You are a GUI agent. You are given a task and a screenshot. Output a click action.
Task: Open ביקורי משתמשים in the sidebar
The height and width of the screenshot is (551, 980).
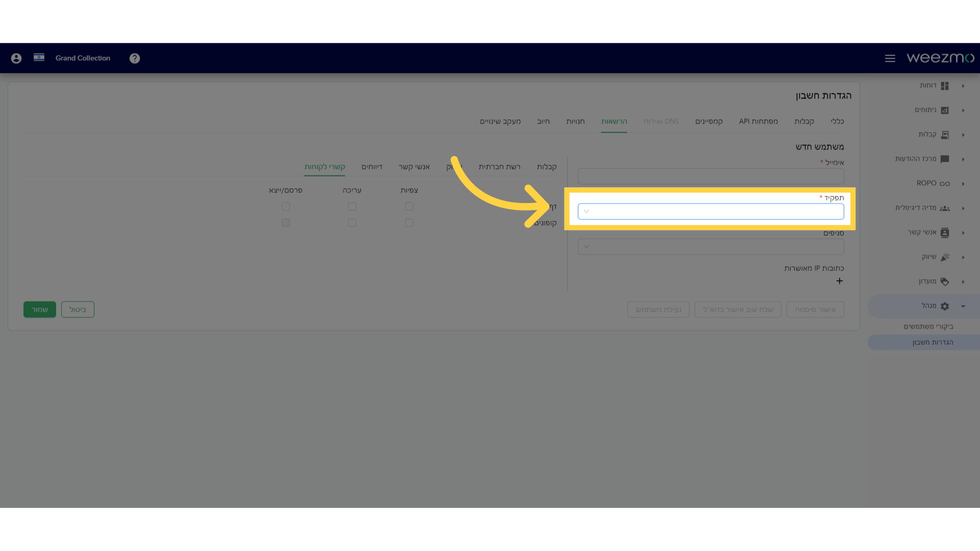coord(928,327)
